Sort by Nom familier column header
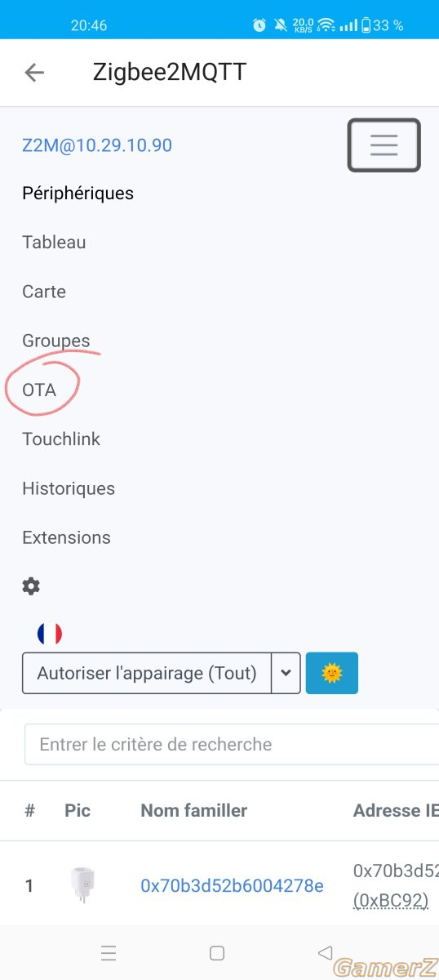This screenshot has width=439, height=980. coord(193,810)
